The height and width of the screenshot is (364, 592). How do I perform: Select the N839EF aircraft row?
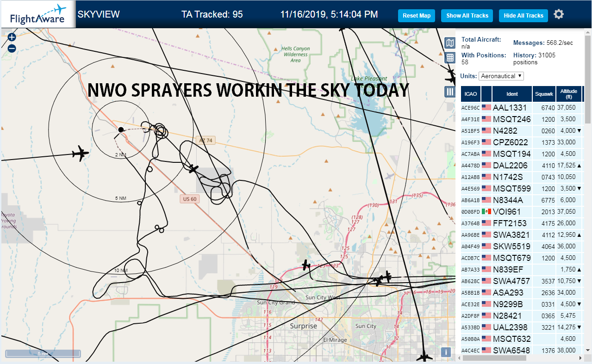click(522, 269)
